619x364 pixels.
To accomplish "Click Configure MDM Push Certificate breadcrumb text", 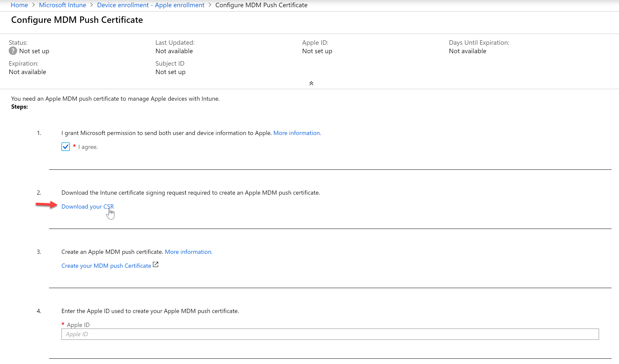I will point(261,5).
